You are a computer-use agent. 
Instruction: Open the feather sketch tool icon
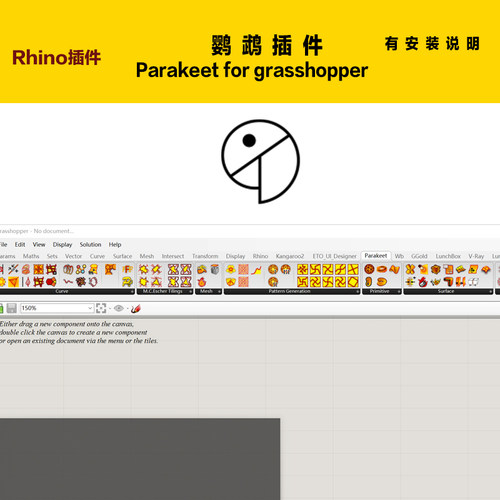coord(136,308)
